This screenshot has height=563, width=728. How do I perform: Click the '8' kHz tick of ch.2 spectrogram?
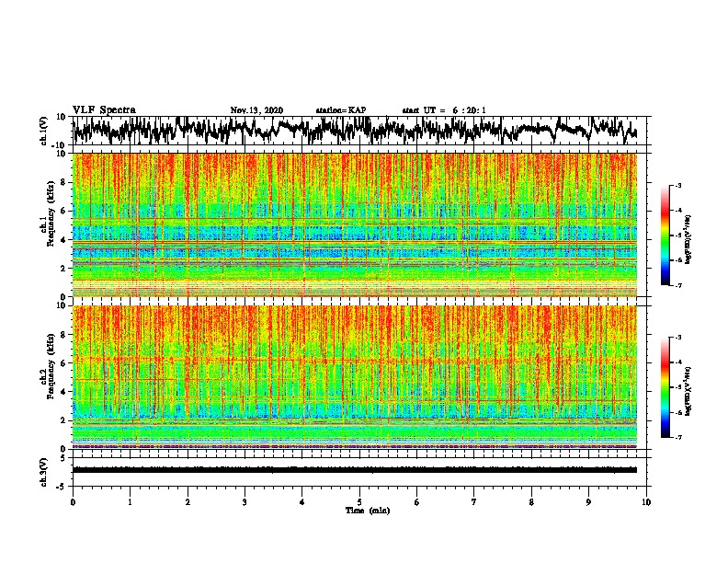[63, 335]
